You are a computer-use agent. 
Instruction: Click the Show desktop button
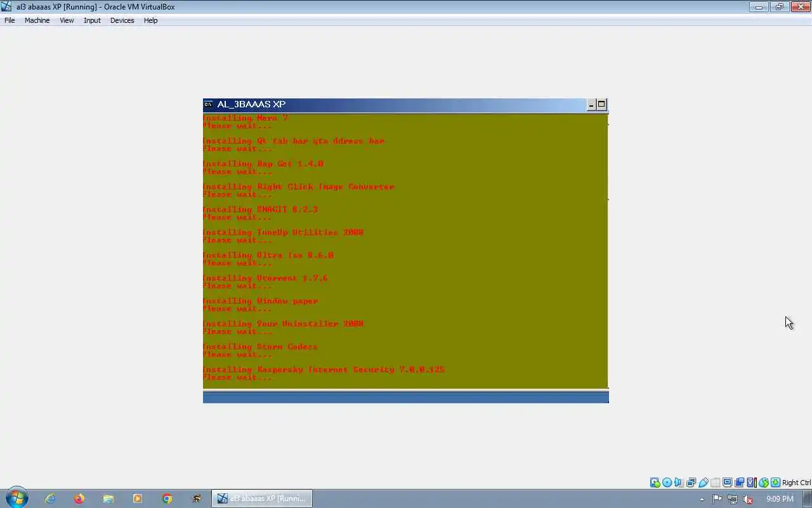(x=808, y=498)
